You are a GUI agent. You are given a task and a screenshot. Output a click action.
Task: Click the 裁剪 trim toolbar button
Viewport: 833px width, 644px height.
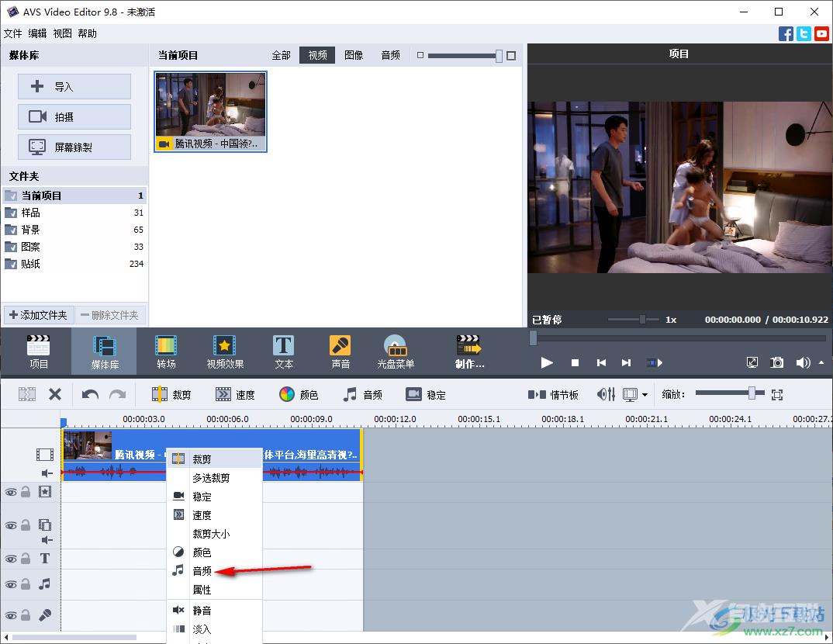[x=171, y=394]
